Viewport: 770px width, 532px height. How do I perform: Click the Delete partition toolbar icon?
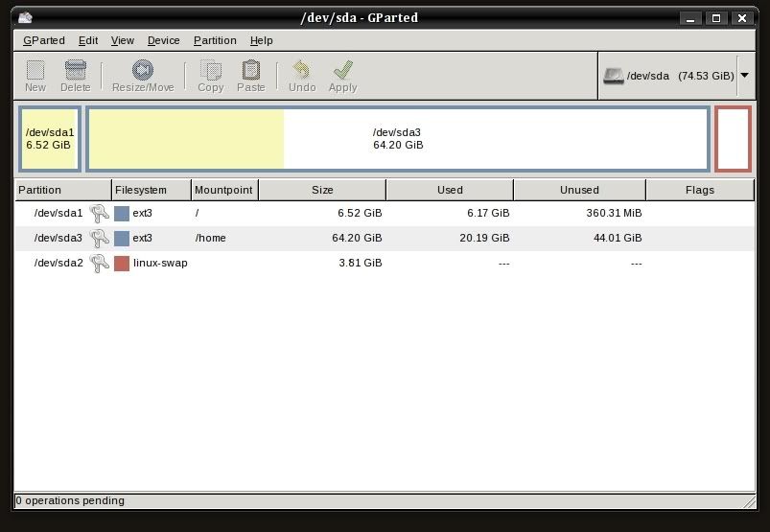75,70
